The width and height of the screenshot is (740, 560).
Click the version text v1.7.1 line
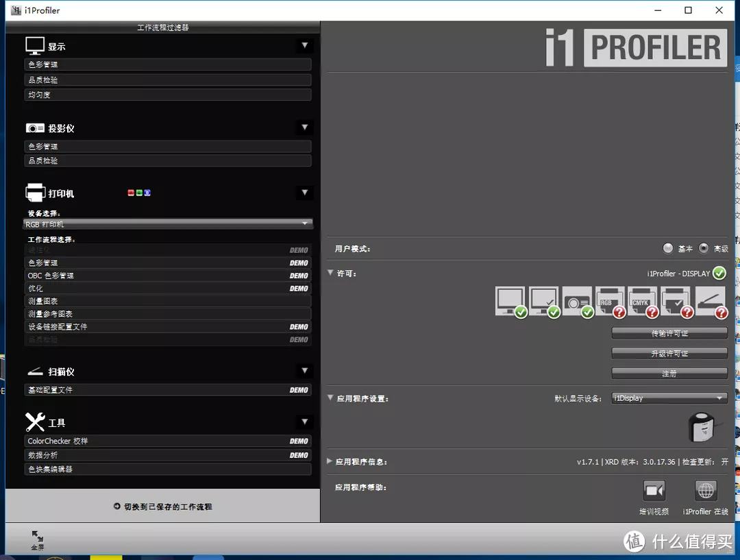click(x=652, y=462)
